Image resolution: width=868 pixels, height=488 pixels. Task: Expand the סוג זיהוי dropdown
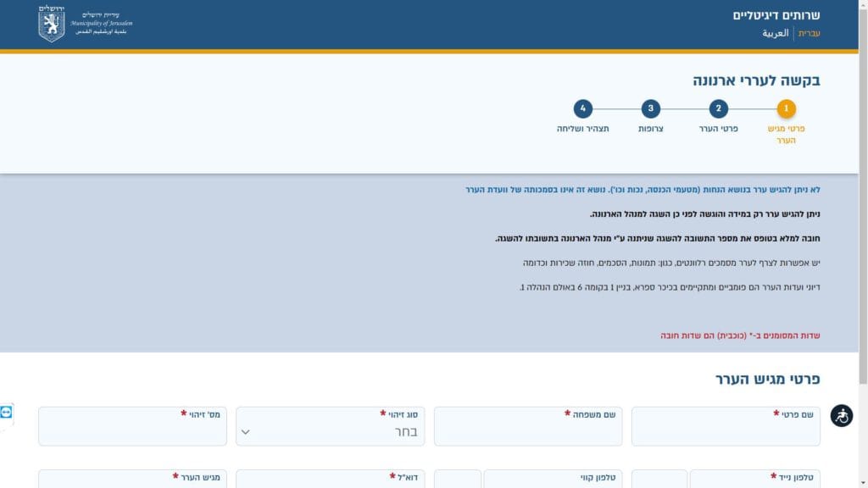click(x=330, y=430)
